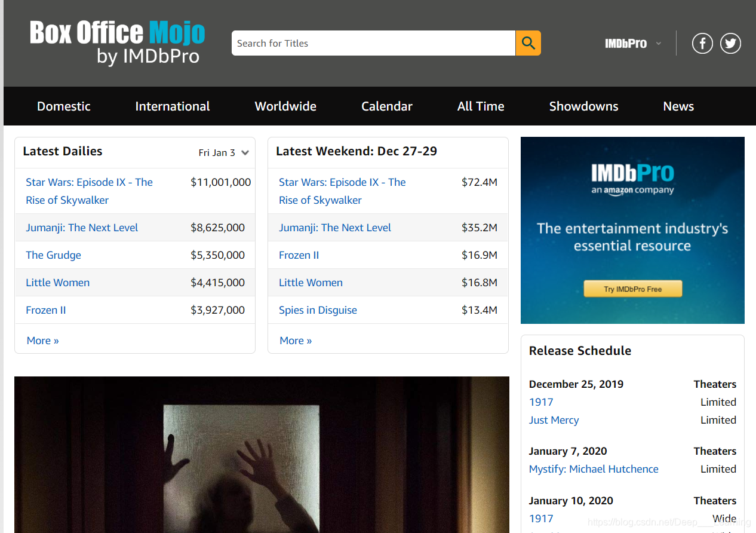Viewport: 756px width, 533px height.
Task: Open the Calendar menu
Action: tap(387, 106)
